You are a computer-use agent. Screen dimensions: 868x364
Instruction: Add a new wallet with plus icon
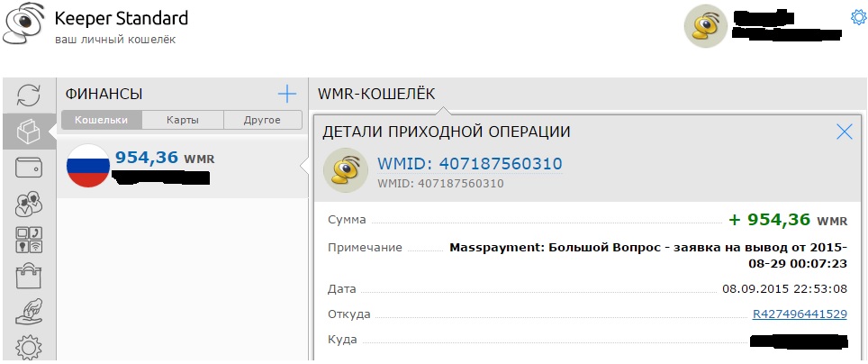[287, 95]
